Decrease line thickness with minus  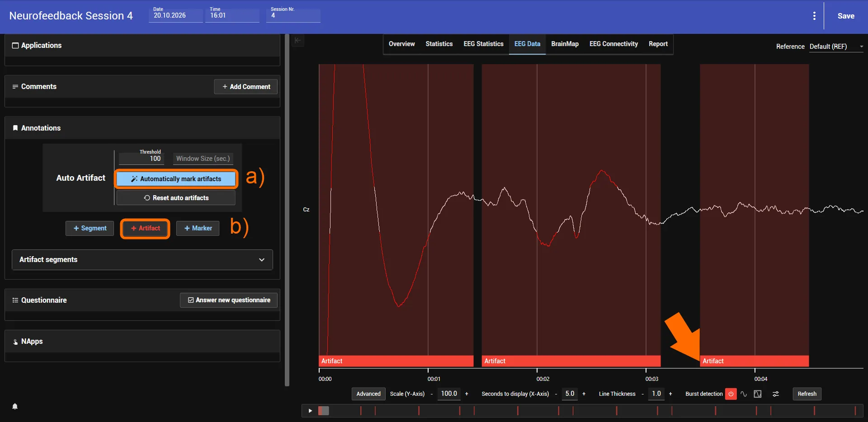[642, 394]
